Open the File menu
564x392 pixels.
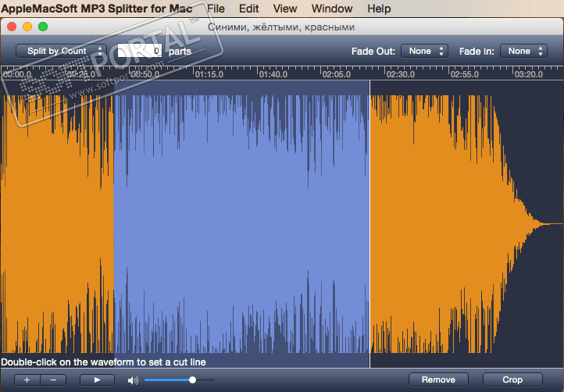[x=216, y=9]
